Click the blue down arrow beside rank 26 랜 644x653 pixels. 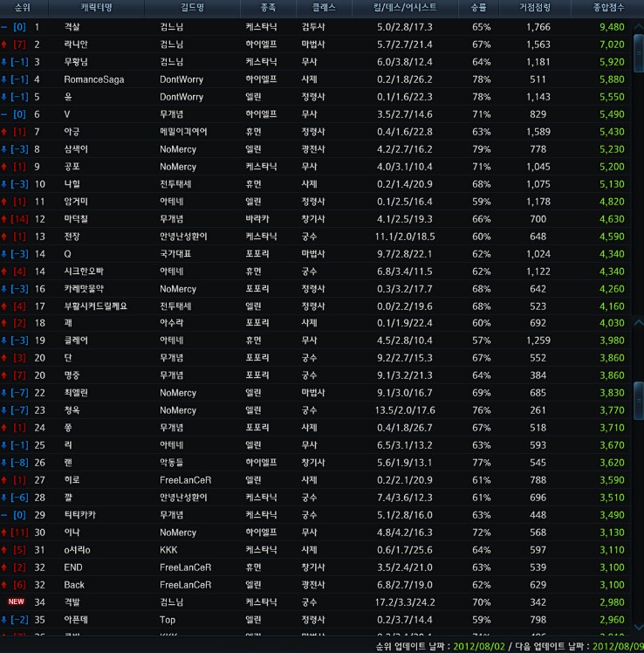[x=5, y=463]
